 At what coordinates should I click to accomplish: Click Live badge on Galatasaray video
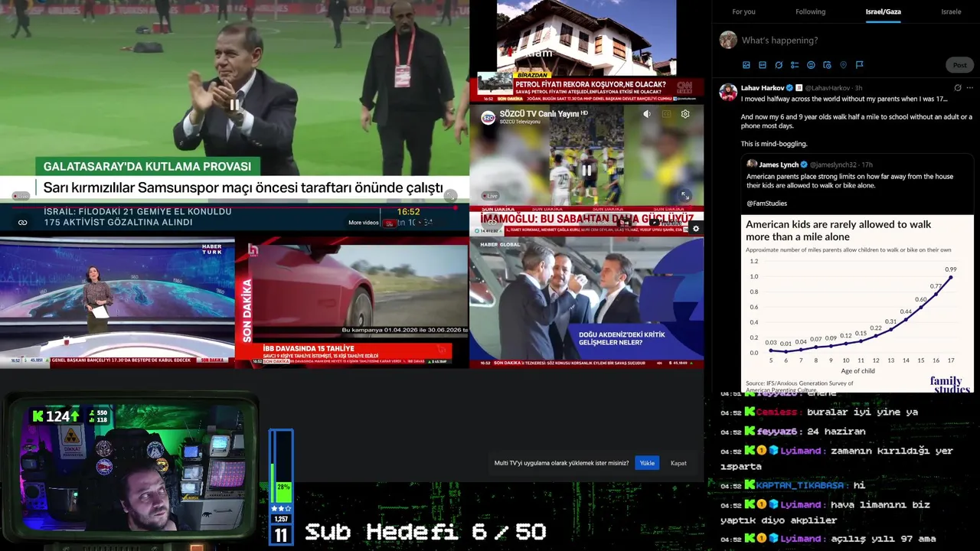point(21,196)
